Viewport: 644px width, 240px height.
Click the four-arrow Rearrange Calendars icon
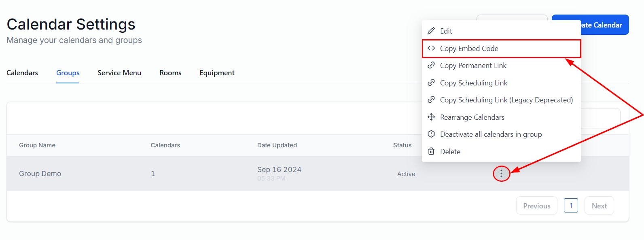coord(431,117)
